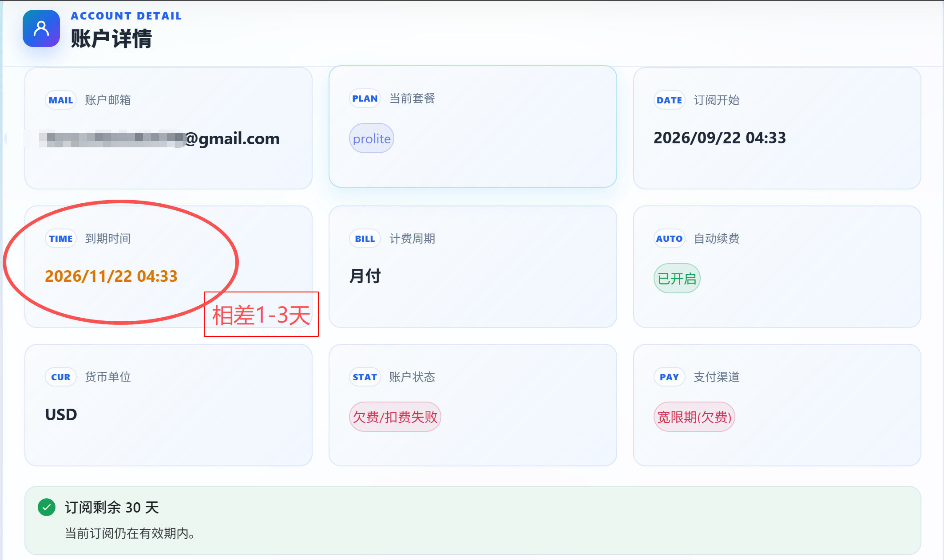Screen dimensions: 944x560
Task: Click the ACCOUNT DETAIL header label
Action: click(127, 16)
